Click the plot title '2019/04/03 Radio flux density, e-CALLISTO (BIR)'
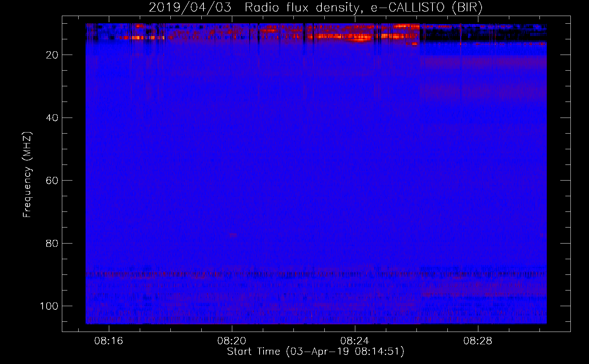 click(316, 7)
